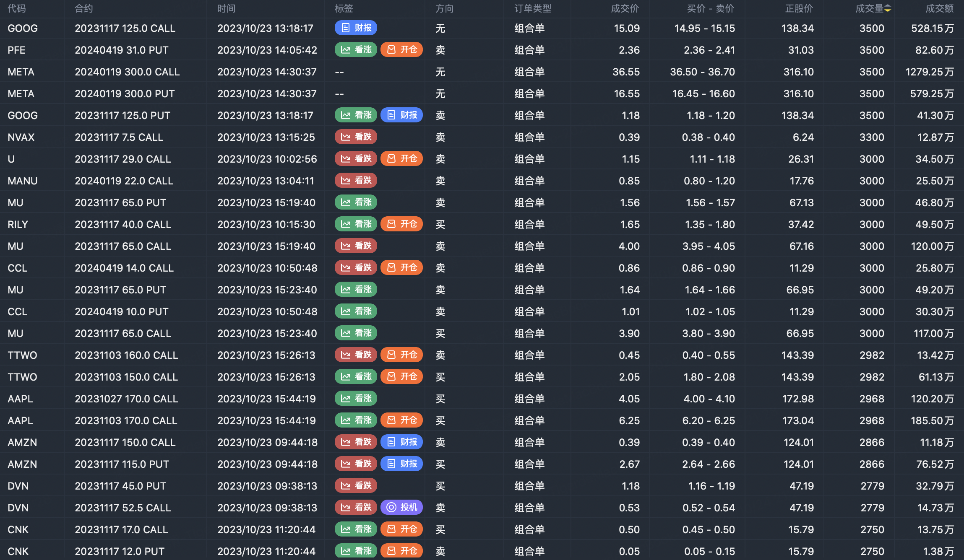Click the 看涨 tag in CNK 12.0 PUT row
The image size is (964, 560).
point(356,551)
